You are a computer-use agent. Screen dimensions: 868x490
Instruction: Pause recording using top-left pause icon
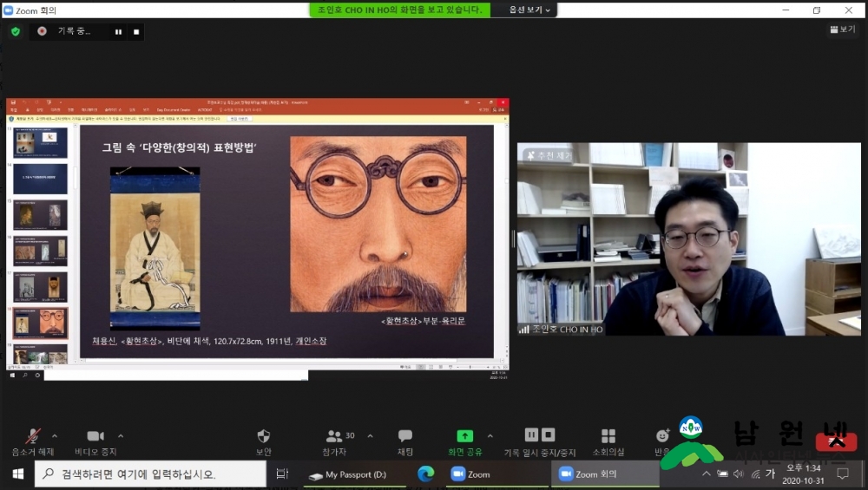118,31
